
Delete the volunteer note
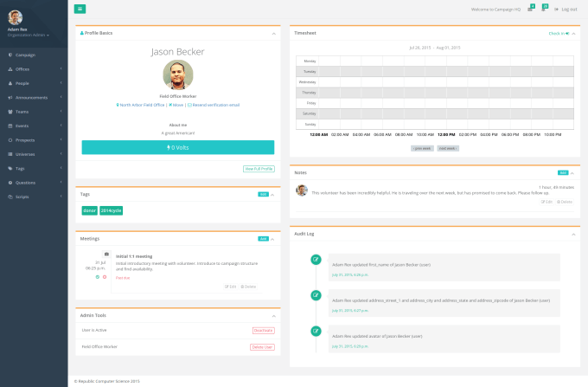[565, 202]
